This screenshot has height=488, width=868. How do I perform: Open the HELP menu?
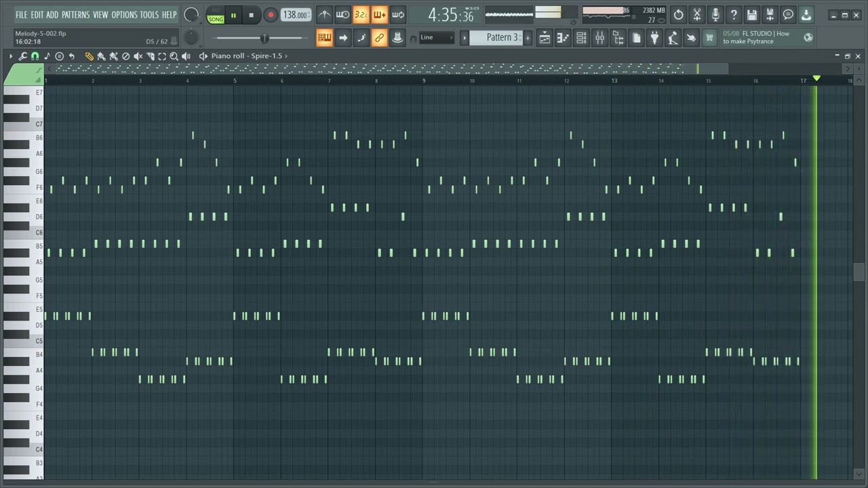(169, 14)
